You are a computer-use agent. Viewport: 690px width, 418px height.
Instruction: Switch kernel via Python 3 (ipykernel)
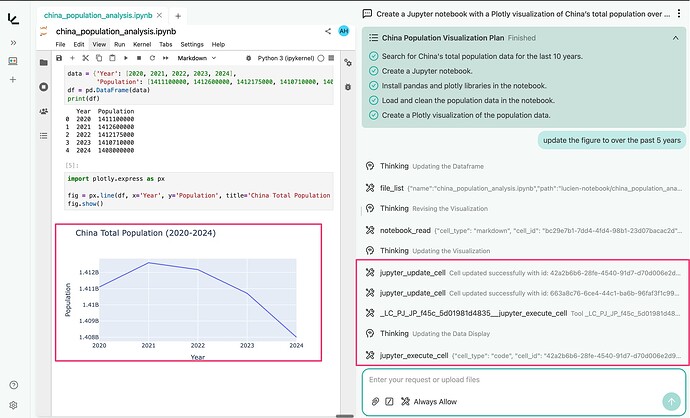[x=288, y=59]
